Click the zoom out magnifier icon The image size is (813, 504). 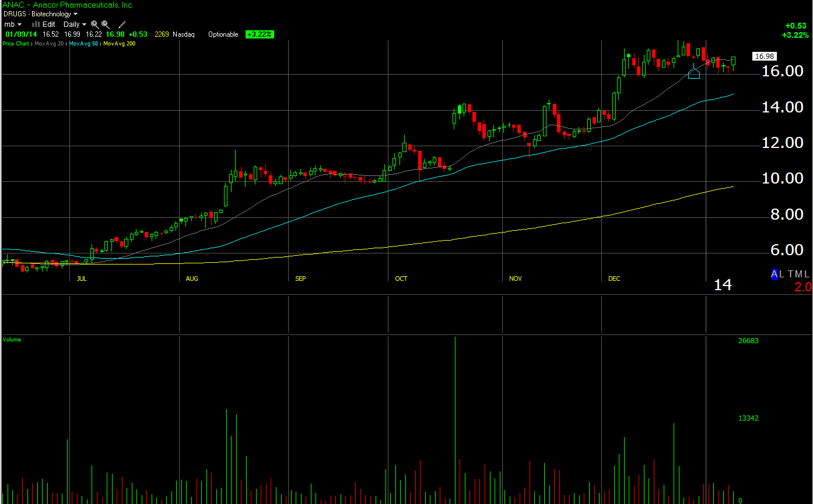tap(106, 24)
